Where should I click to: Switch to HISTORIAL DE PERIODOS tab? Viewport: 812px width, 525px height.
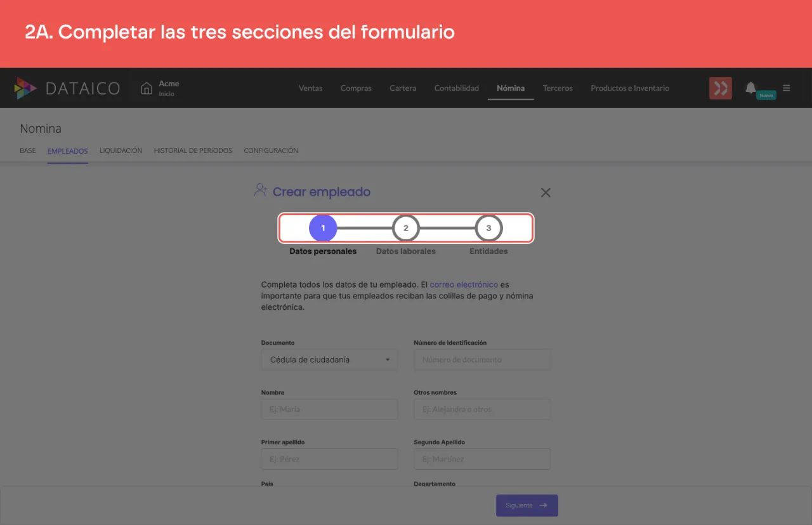tap(193, 150)
